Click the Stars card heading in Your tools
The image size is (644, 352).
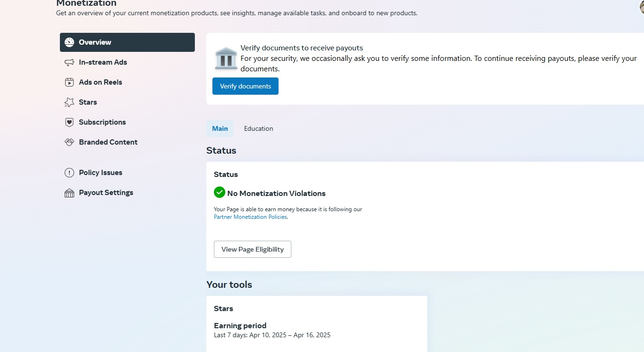(x=223, y=309)
